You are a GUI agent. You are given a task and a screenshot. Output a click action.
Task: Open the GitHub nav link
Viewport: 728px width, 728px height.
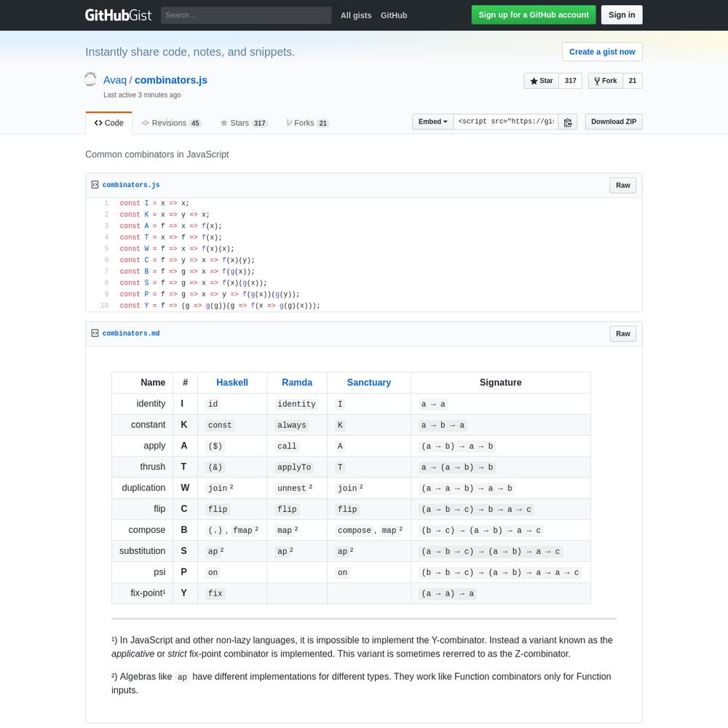click(394, 15)
